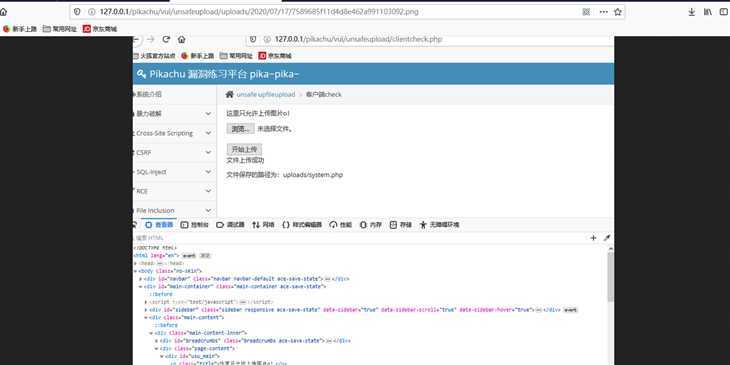The height and width of the screenshot is (365, 730).
Task: Expand the File Inclusion sidebar menu
Action: click(x=174, y=210)
